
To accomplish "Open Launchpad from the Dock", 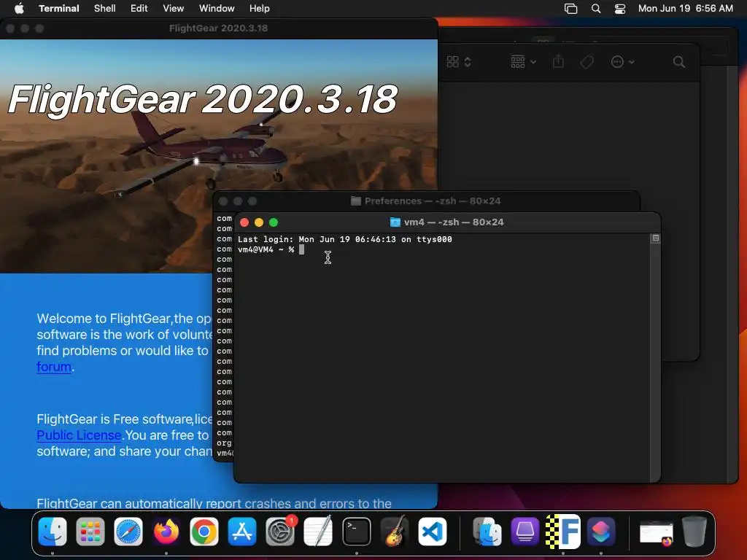I will (x=90, y=532).
